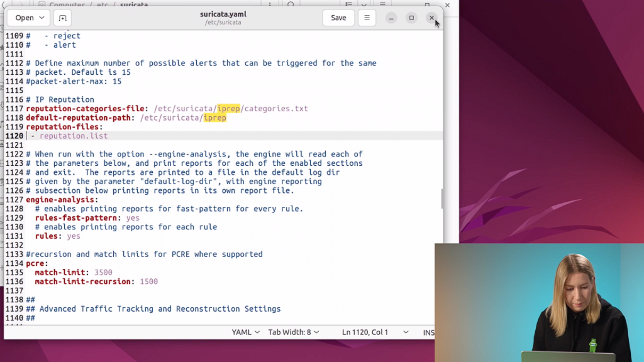Click the 'match-limit-recursion:' key
644x362 pixels.
click(85, 282)
